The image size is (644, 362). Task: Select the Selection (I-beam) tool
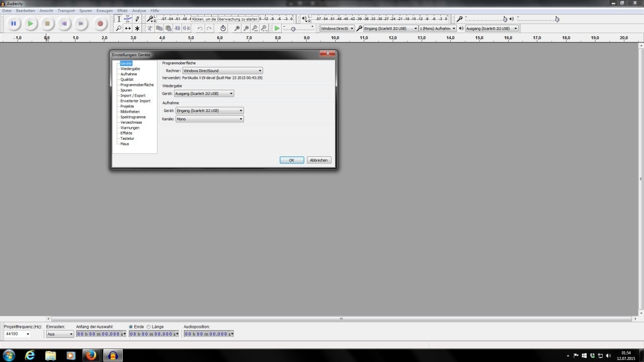coord(119,19)
